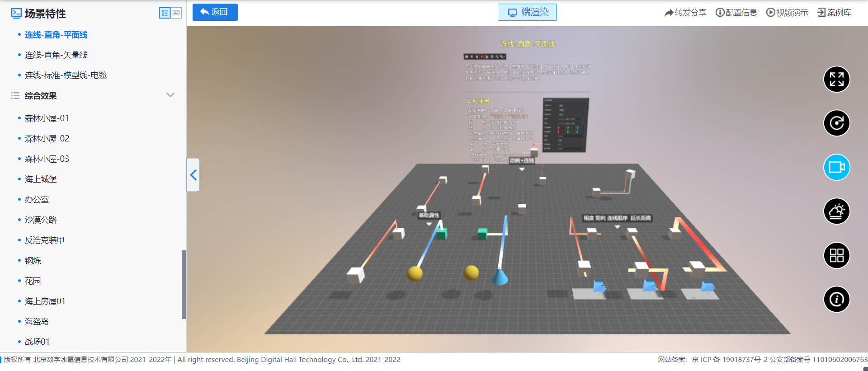Click the 返回 back button

[x=215, y=12]
